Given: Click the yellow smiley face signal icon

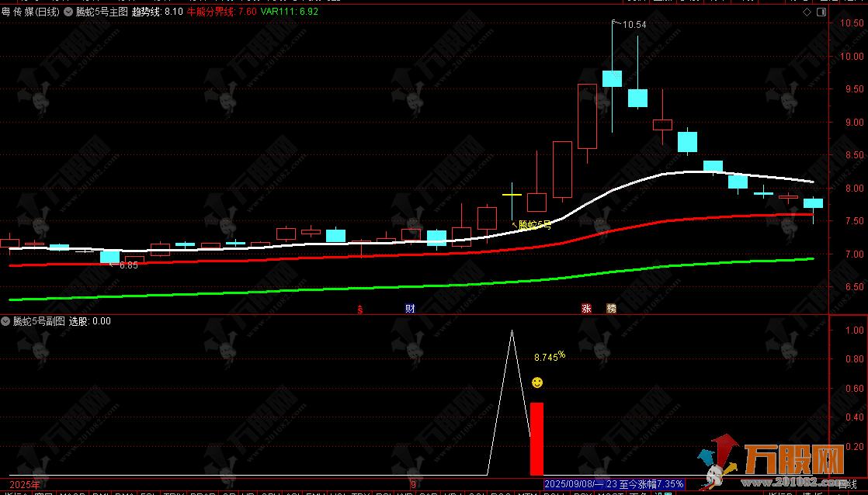Looking at the screenshot, I should (536, 382).
